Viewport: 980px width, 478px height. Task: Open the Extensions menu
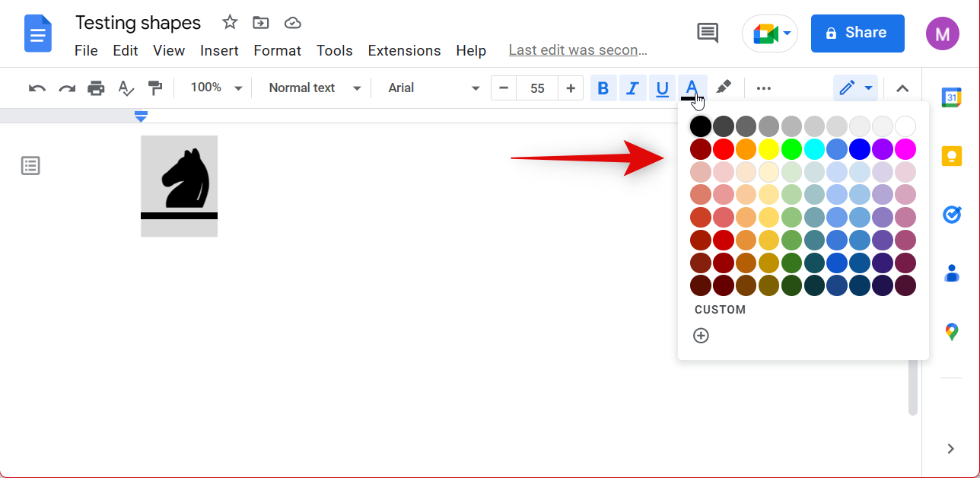(404, 51)
